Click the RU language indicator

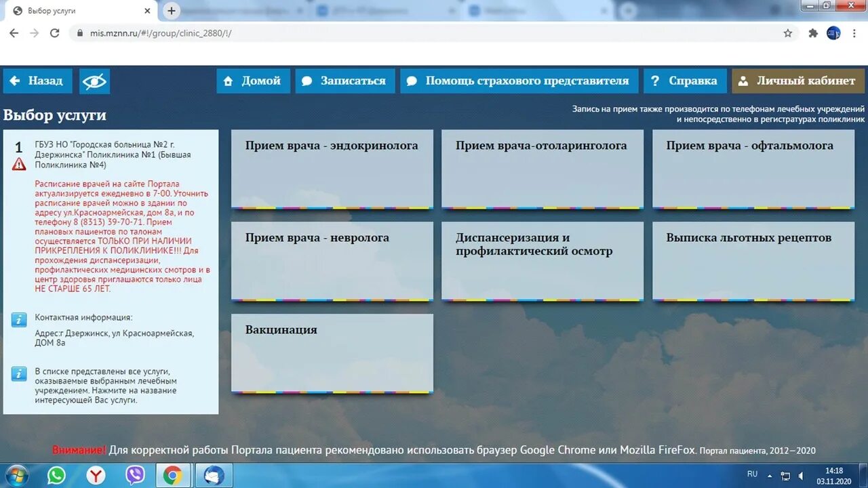(752, 474)
